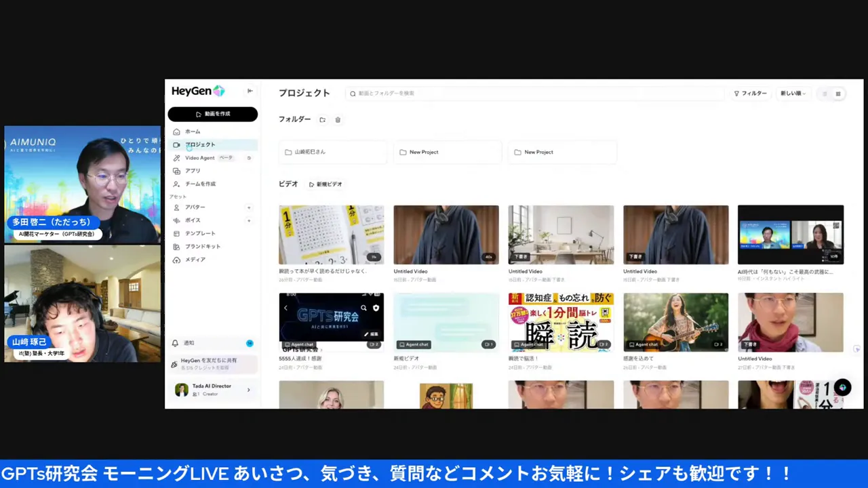This screenshot has height=488, width=868.
Task: Switch to list view layout
Action: (x=825, y=94)
